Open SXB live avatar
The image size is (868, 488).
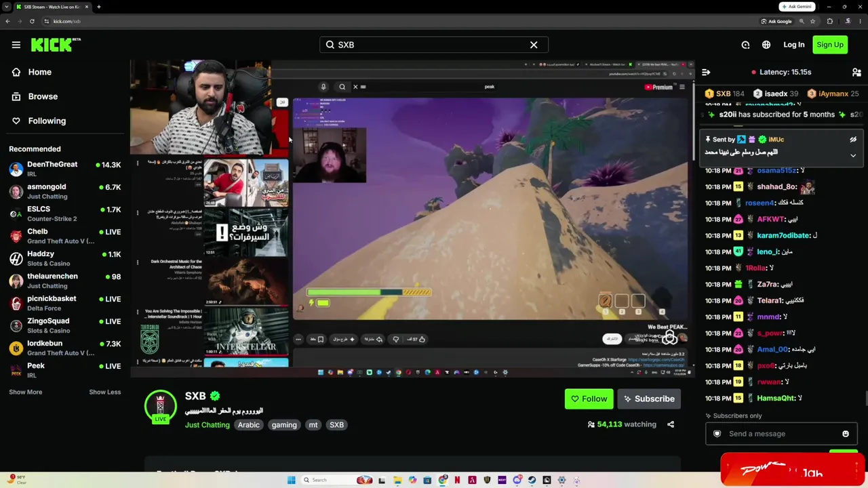(160, 407)
